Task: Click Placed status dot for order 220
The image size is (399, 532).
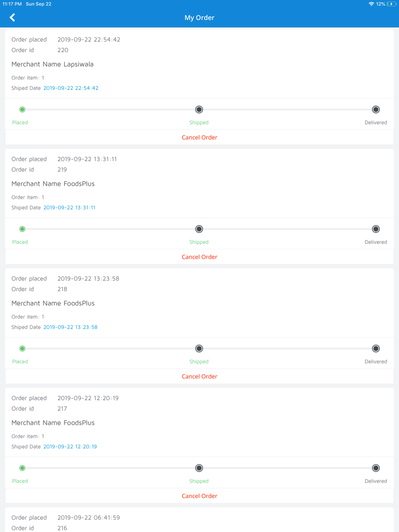Action: pos(22,109)
